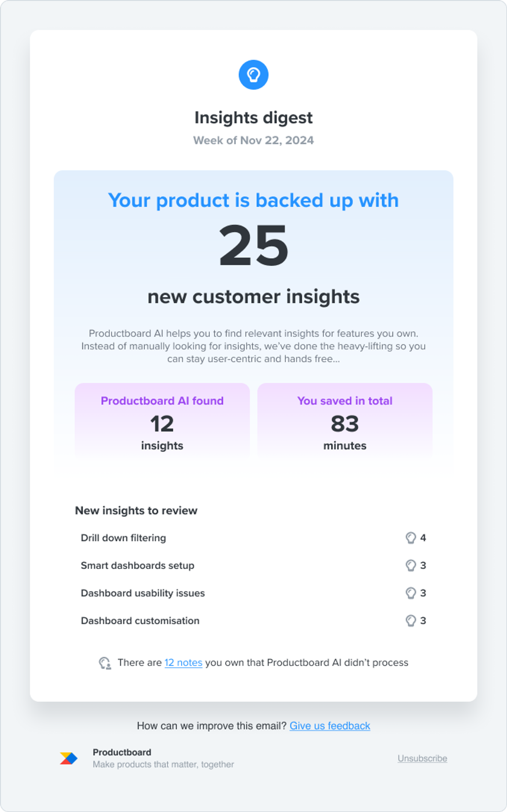Click the blue lightbulb header icon
This screenshot has height=812, width=507.
point(253,75)
